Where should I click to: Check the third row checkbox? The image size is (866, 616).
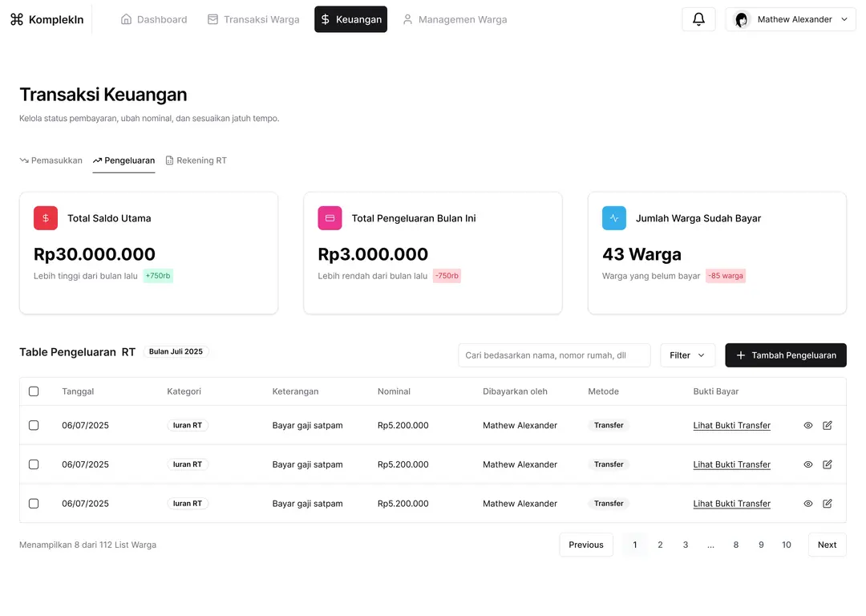(34, 504)
